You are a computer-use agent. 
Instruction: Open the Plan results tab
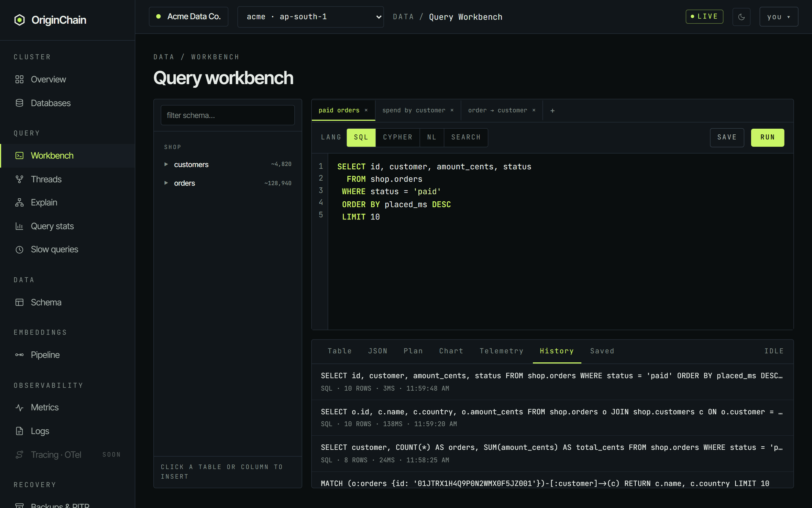[x=413, y=351]
